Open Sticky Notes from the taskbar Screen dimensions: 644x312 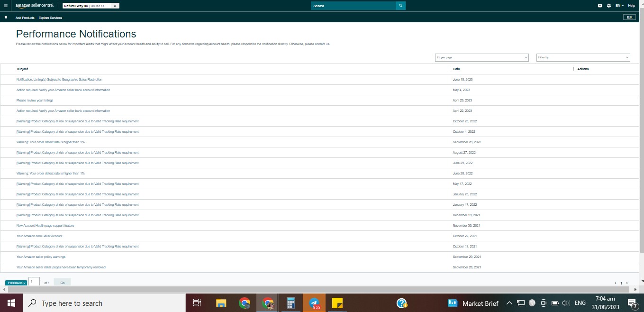[x=337, y=303]
